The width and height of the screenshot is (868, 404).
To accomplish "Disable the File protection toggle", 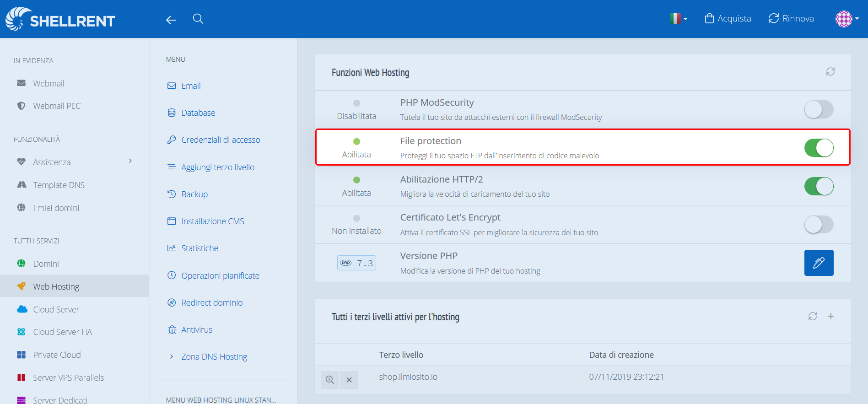I will [819, 148].
